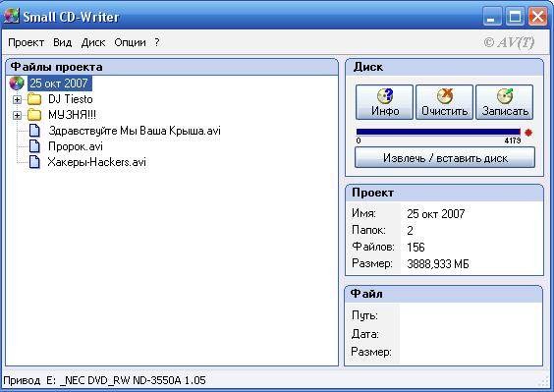Expand the МУЗНЯ!!! folder node

pos(17,115)
